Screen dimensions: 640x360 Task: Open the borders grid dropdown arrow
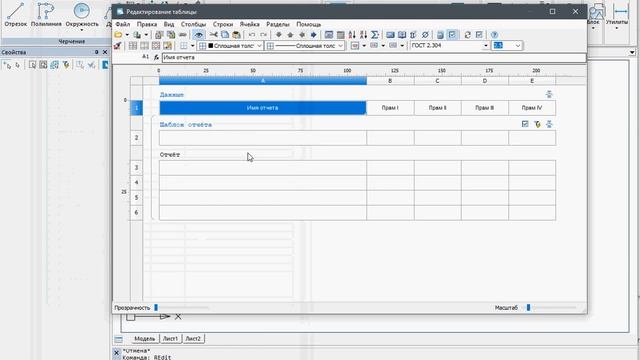(192, 46)
